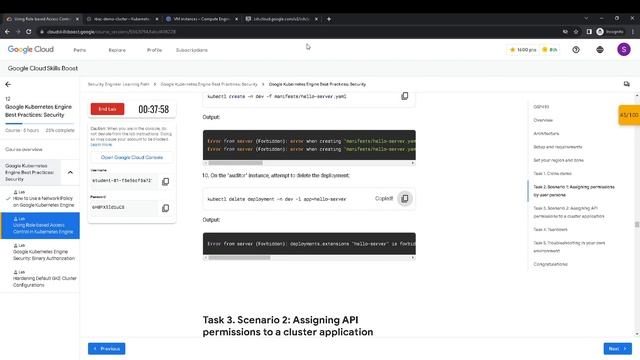Collapse the Google Kubernetes Engine Best Practices section
The height and width of the screenshot is (360, 640).
point(70,172)
